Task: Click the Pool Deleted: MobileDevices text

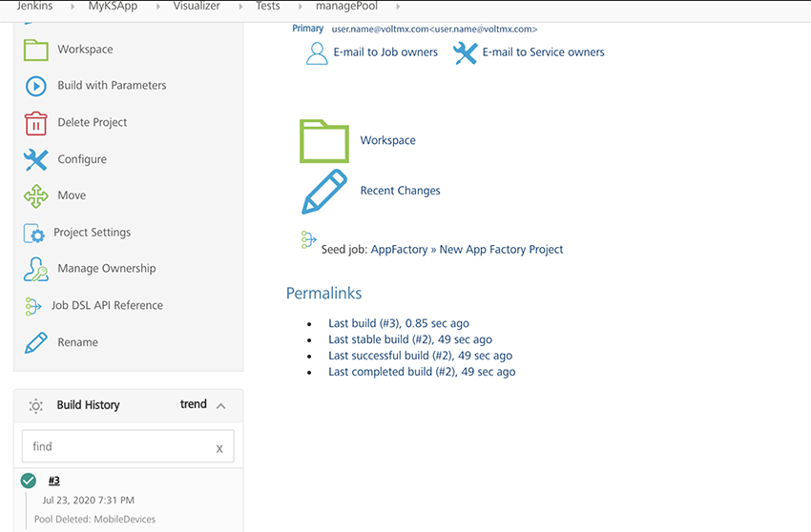Action: pyautogui.click(x=94, y=519)
